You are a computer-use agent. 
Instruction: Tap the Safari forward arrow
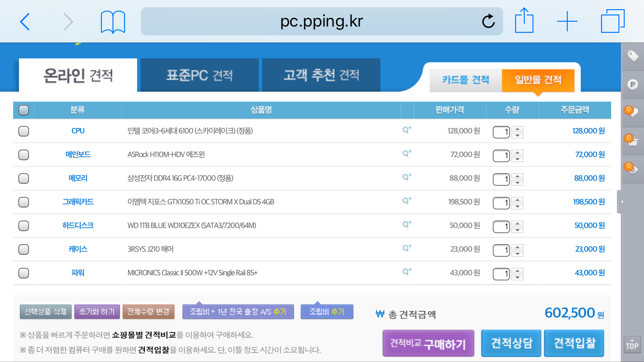(x=69, y=22)
